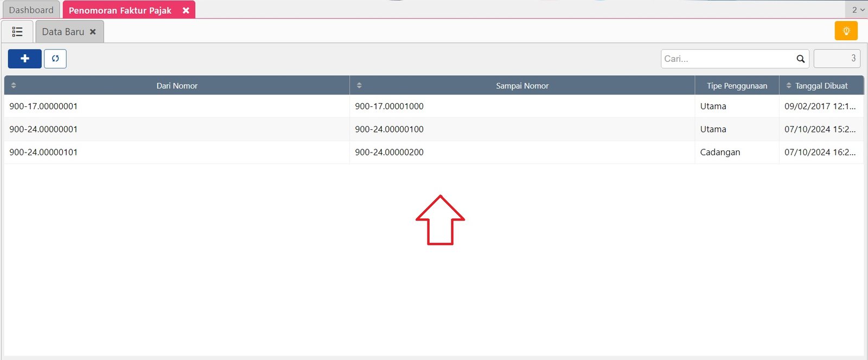
Task: Switch to the Dashboard tab
Action: [31, 10]
